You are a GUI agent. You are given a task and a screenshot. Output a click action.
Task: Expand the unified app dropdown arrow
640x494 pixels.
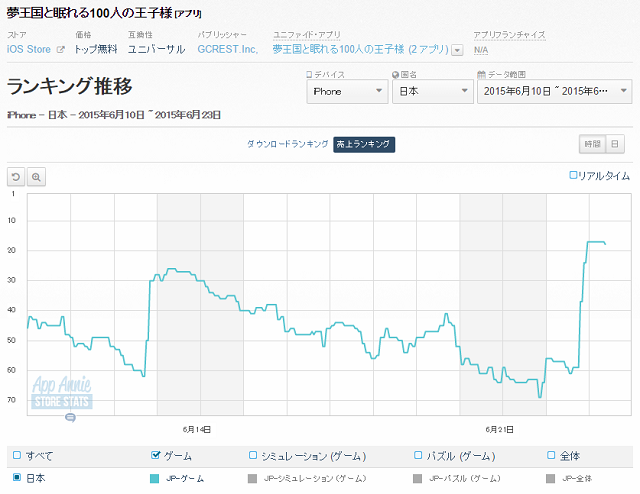[457, 49]
